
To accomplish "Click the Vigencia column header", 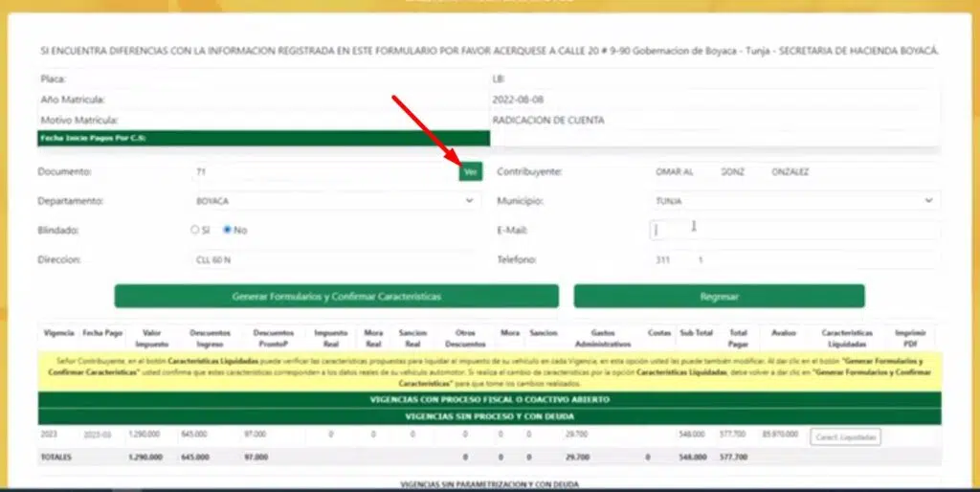I will pyautogui.click(x=58, y=333).
